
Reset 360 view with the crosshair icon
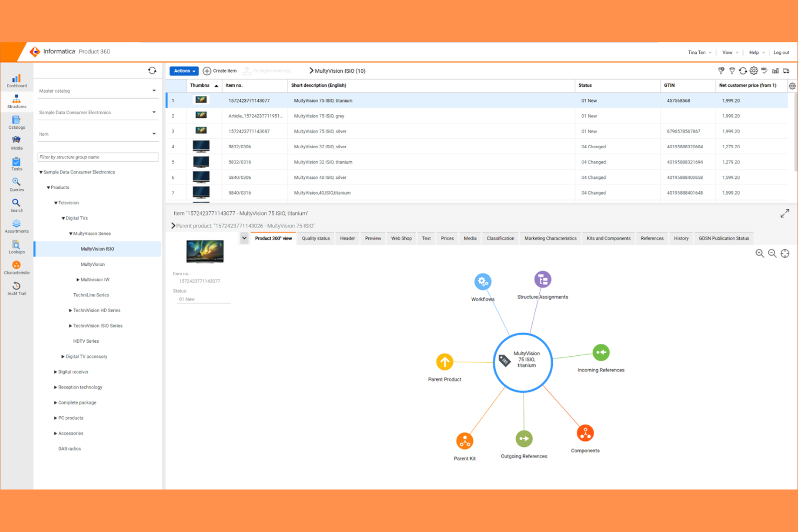[785, 253]
